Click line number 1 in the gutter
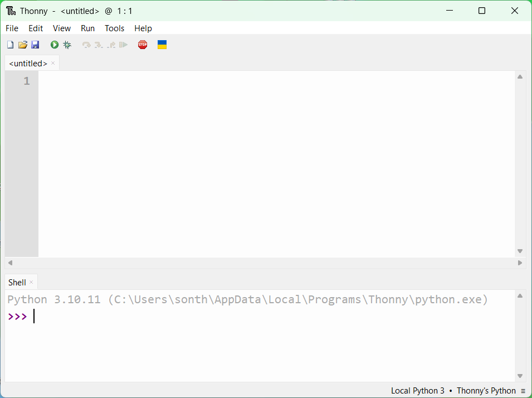Viewport: 532px width, 398px height. point(27,81)
